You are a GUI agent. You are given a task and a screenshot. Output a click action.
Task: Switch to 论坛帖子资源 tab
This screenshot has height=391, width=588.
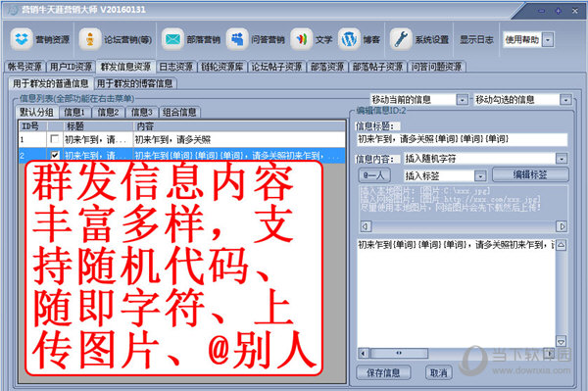276,67
